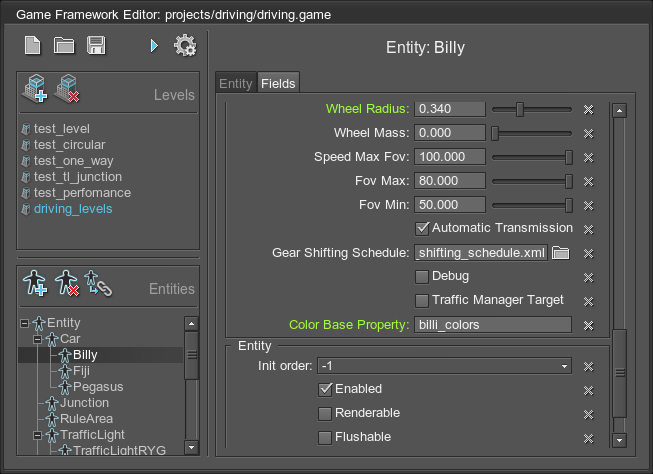Check Traffic Manager Target
The image size is (653, 474).
[x=422, y=301]
